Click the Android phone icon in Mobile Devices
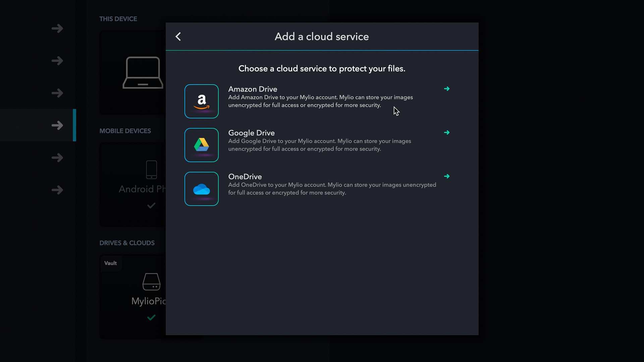 point(151,170)
